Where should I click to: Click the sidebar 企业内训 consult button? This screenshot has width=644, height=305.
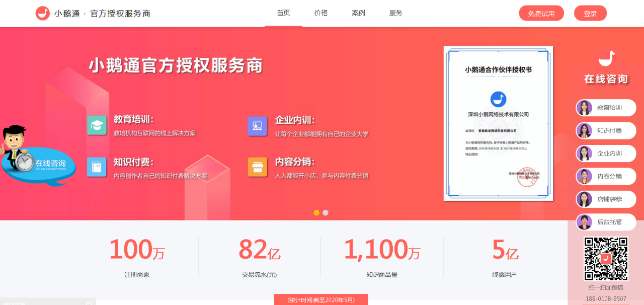click(606, 154)
